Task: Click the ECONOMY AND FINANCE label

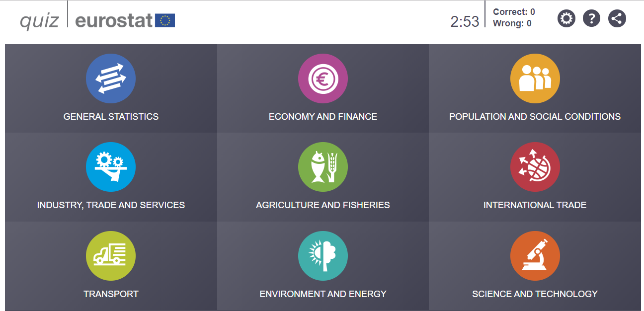Action: click(x=323, y=117)
